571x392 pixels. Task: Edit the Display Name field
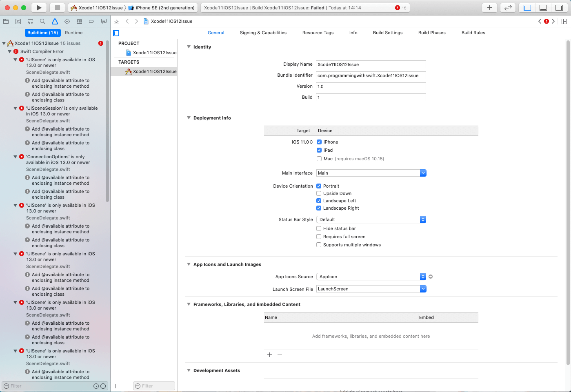[x=371, y=64]
